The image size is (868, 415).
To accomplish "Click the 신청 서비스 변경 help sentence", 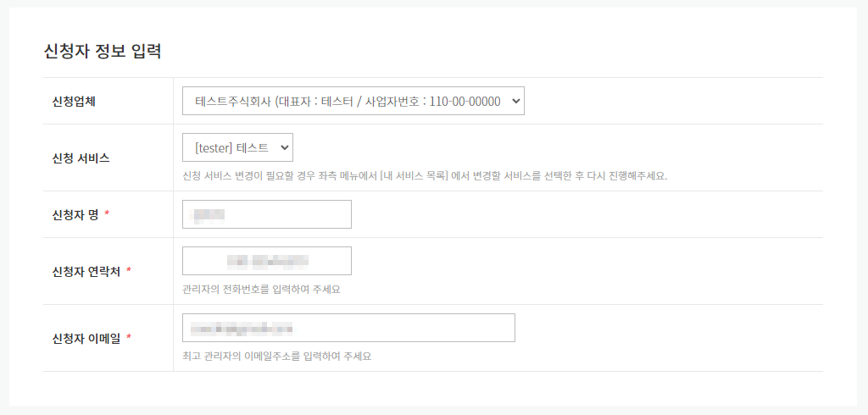I will [425, 178].
